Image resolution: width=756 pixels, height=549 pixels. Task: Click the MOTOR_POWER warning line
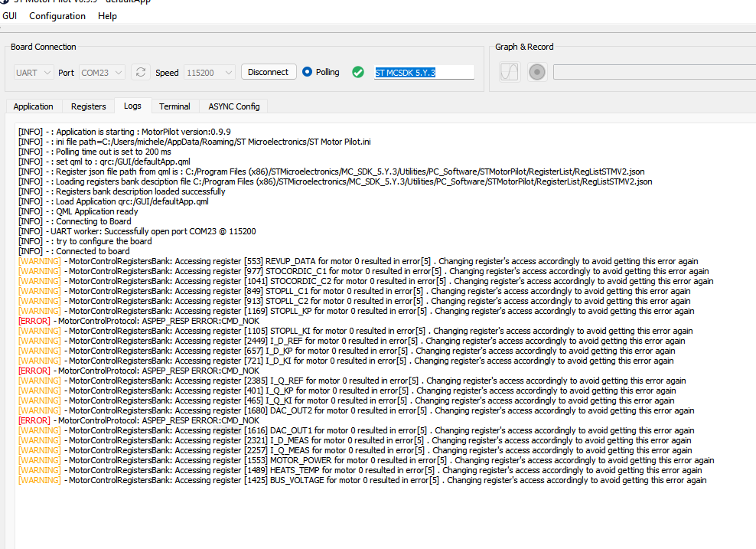(367, 460)
